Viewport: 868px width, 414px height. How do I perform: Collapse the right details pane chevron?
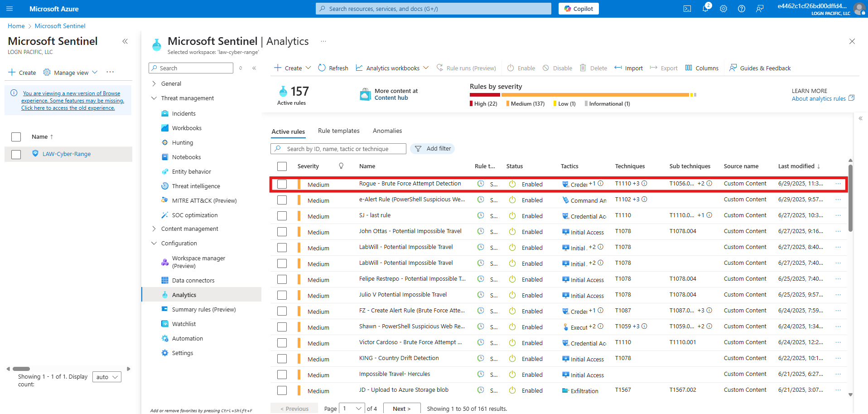[x=861, y=118]
